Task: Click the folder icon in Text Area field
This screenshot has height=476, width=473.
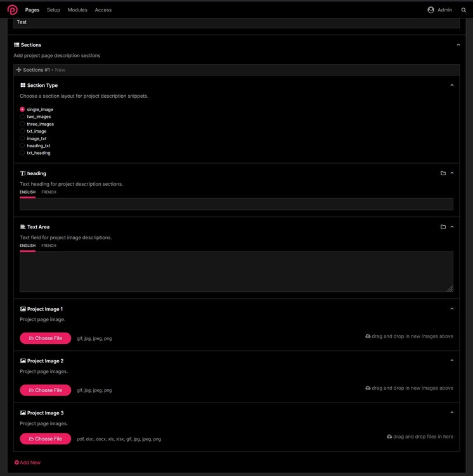Action: tap(443, 227)
